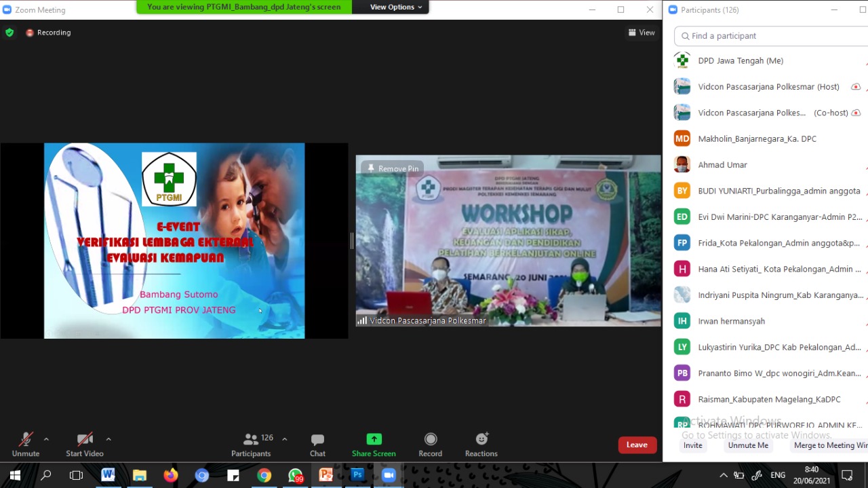
Task: Select Raisman_Kabupaten Magelang participant
Action: (x=766, y=399)
